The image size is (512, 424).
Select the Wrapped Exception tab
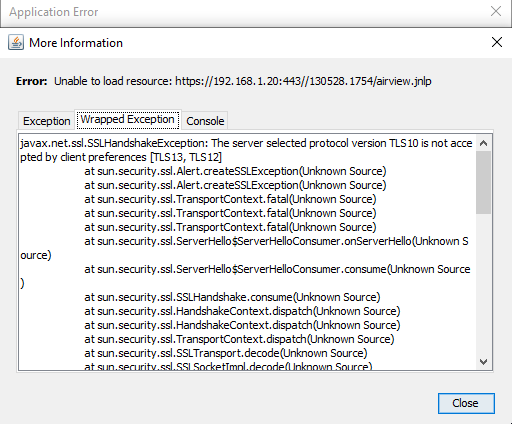128,119
